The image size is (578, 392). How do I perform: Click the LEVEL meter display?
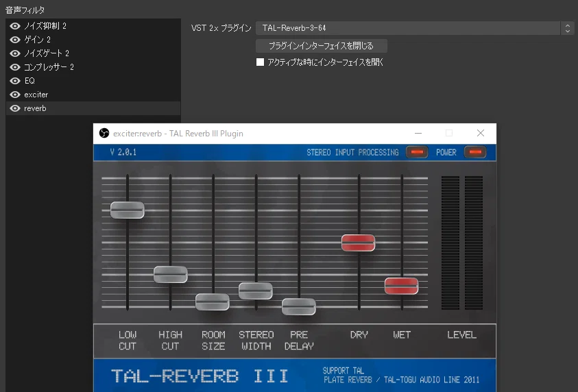click(x=462, y=243)
